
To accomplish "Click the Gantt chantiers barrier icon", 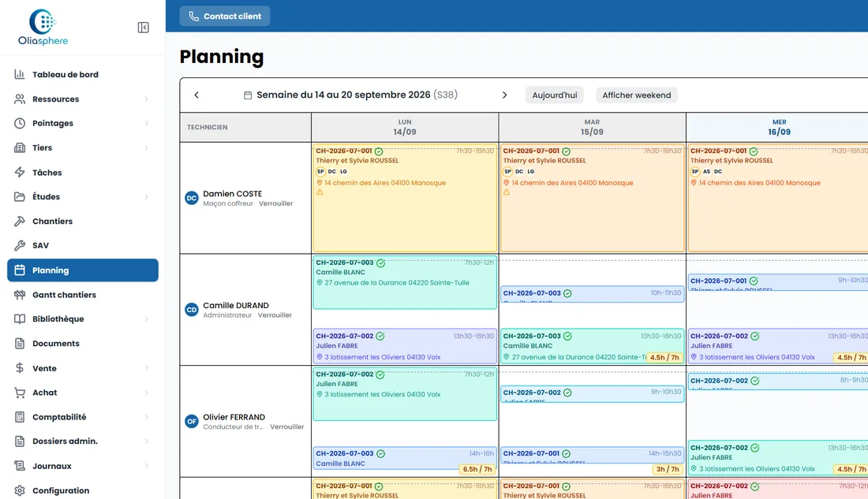I will (x=20, y=295).
